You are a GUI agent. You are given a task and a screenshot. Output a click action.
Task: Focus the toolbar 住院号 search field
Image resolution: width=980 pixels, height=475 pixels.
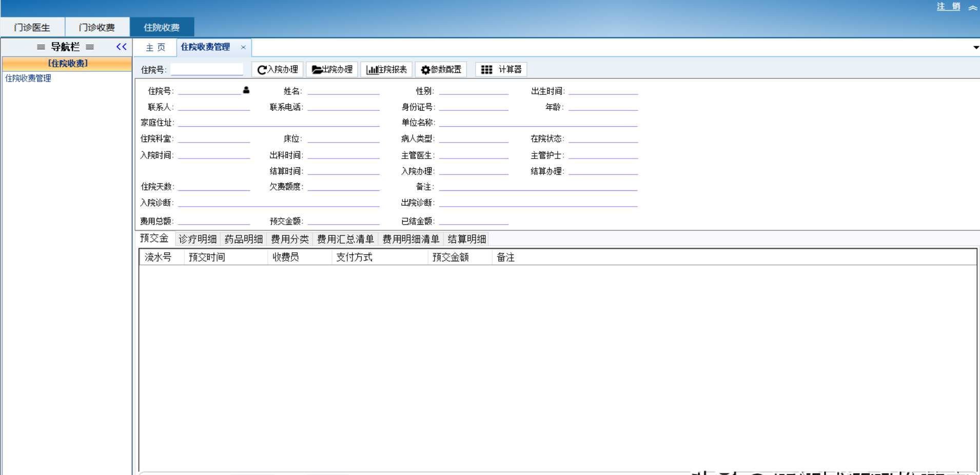tap(207, 69)
